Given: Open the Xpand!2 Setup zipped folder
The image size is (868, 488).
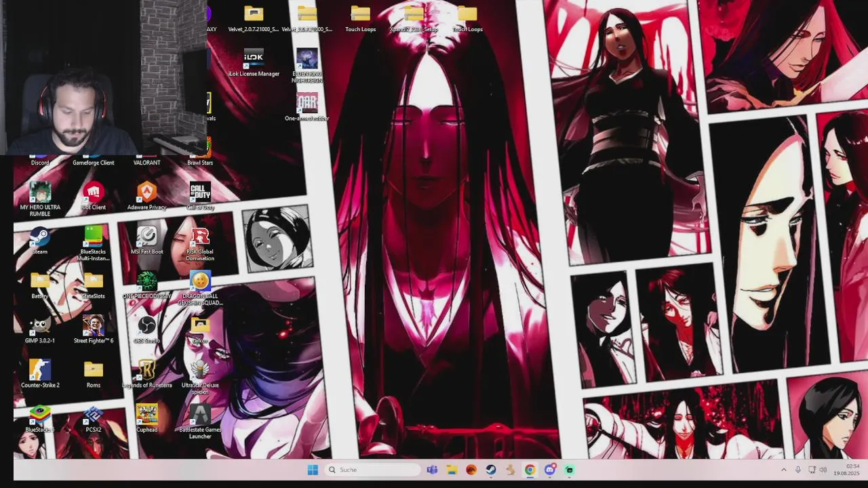Looking at the screenshot, I should click(414, 19).
